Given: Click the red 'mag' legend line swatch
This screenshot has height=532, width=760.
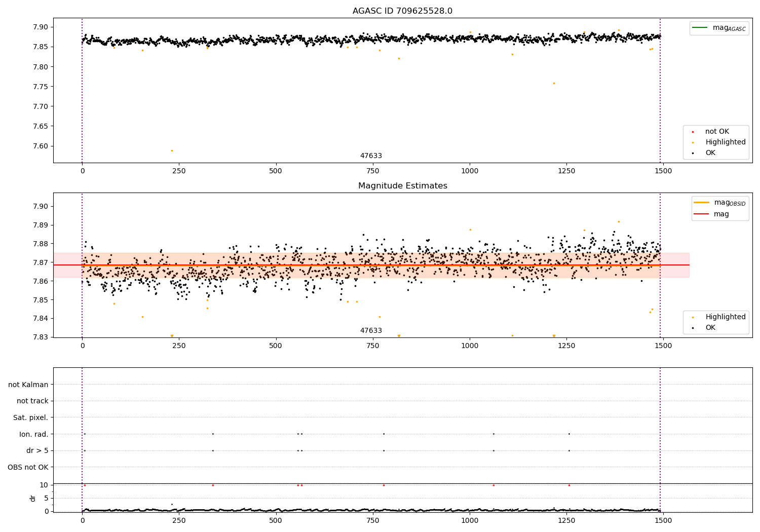Looking at the screenshot, I should point(702,214).
